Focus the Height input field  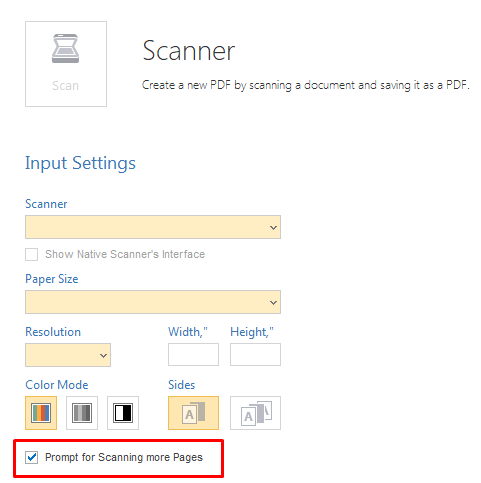coord(255,354)
